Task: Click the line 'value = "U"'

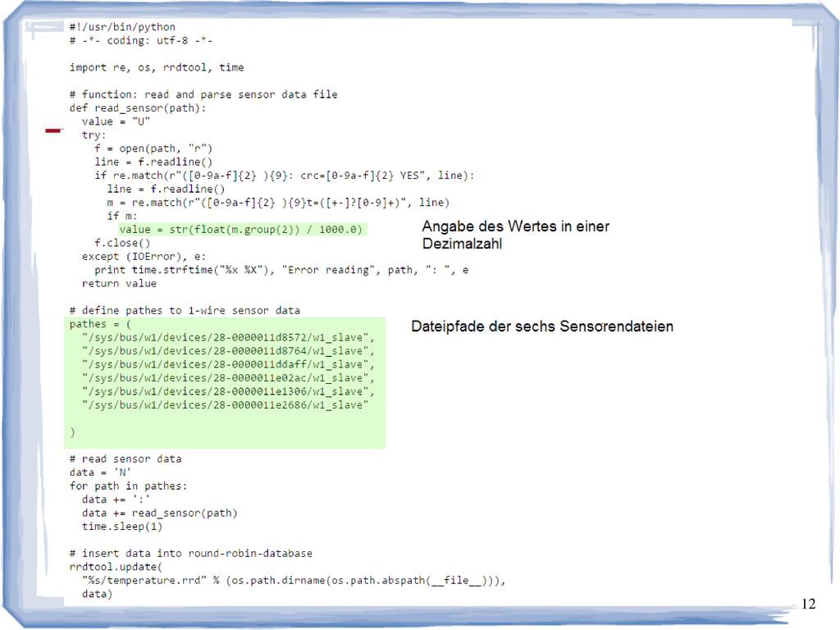Action: (x=116, y=121)
